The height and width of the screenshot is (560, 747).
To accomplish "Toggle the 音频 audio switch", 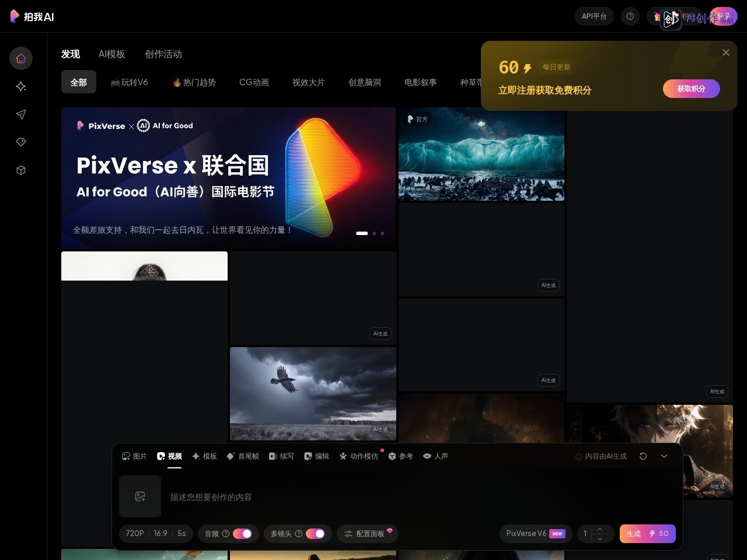I will click(x=242, y=534).
